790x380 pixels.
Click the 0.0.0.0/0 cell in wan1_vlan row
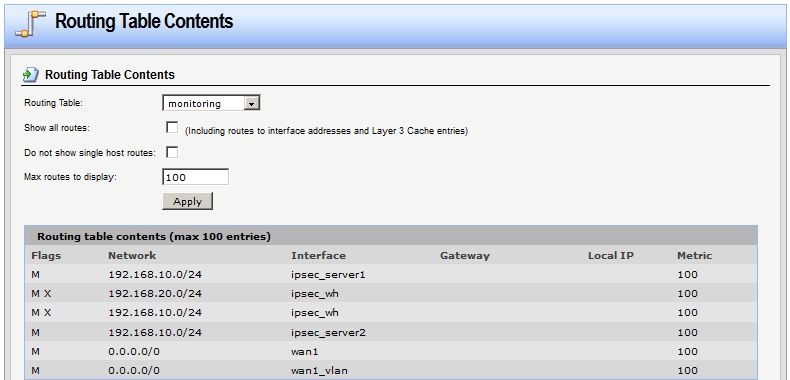tap(134, 371)
